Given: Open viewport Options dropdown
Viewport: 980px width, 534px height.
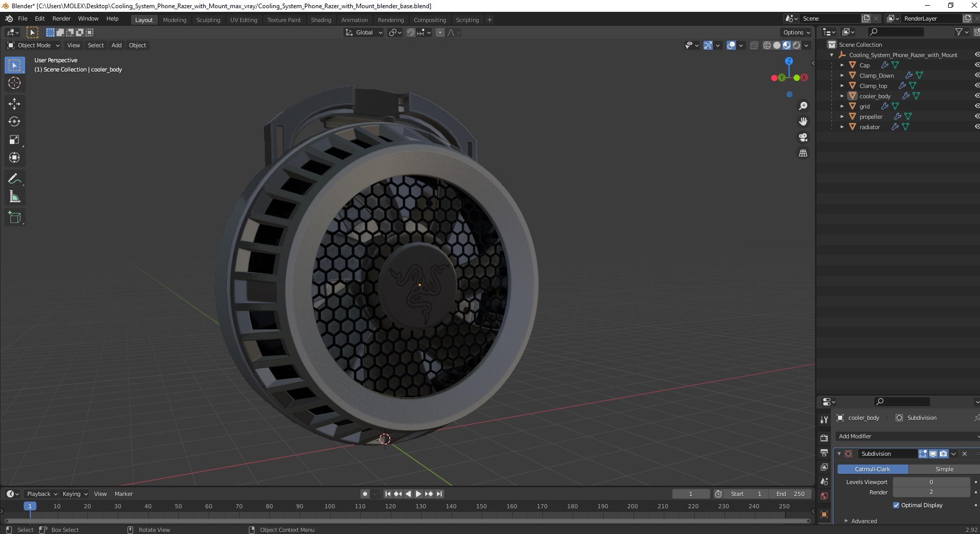Looking at the screenshot, I should tap(796, 32).
